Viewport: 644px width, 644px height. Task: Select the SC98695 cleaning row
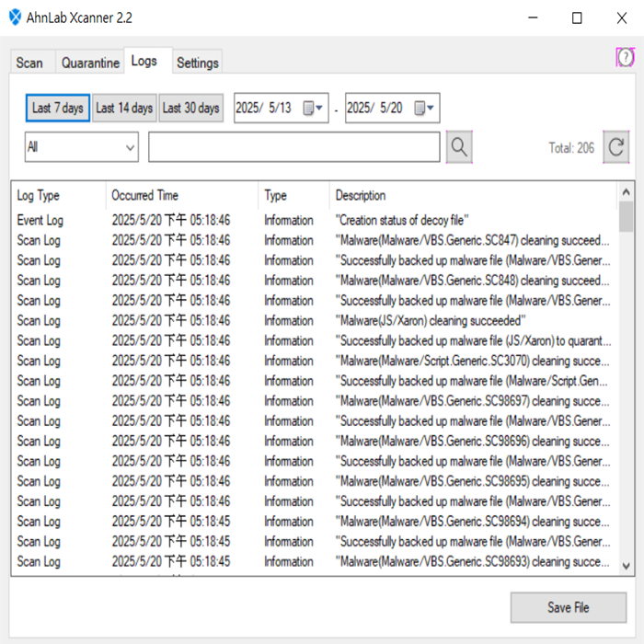click(315, 481)
